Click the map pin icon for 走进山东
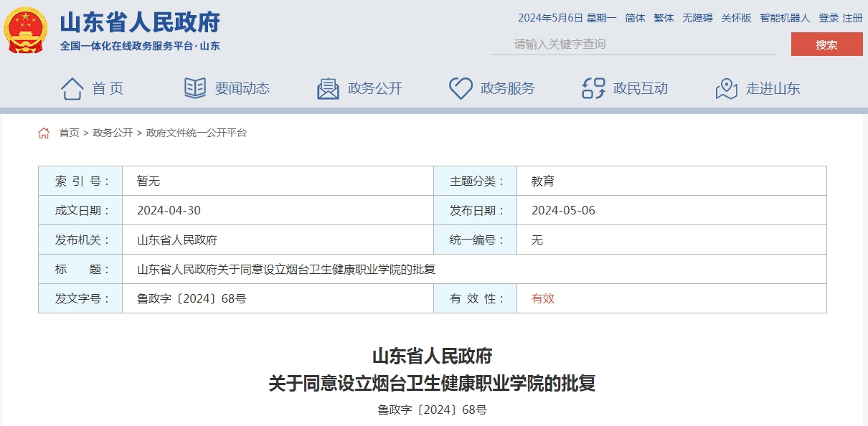This screenshot has height=426, width=868. click(x=726, y=88)
